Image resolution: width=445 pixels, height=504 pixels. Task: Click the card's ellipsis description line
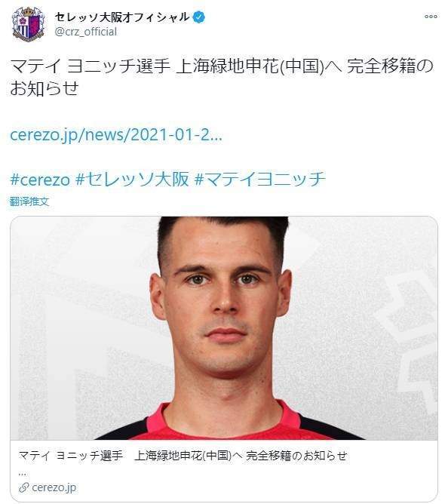[22, 473]
